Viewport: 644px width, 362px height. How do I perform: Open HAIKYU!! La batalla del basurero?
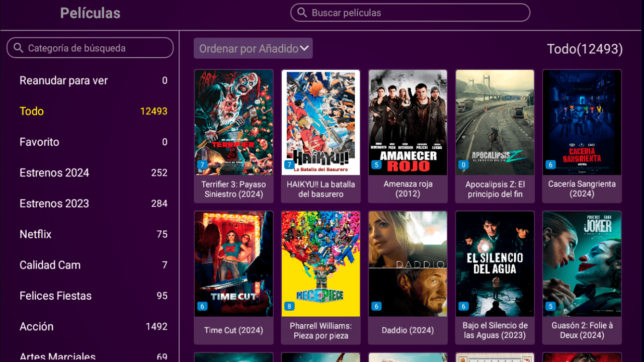coord(320,123)
